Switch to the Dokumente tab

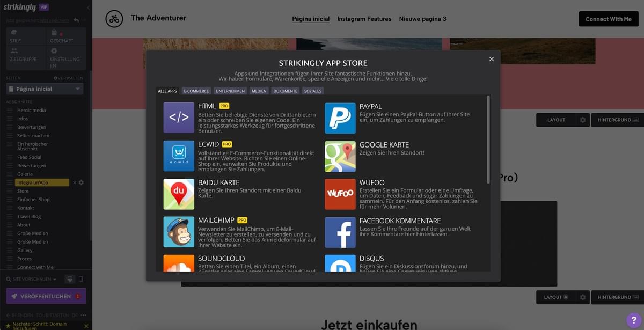[x=286, y=91]
